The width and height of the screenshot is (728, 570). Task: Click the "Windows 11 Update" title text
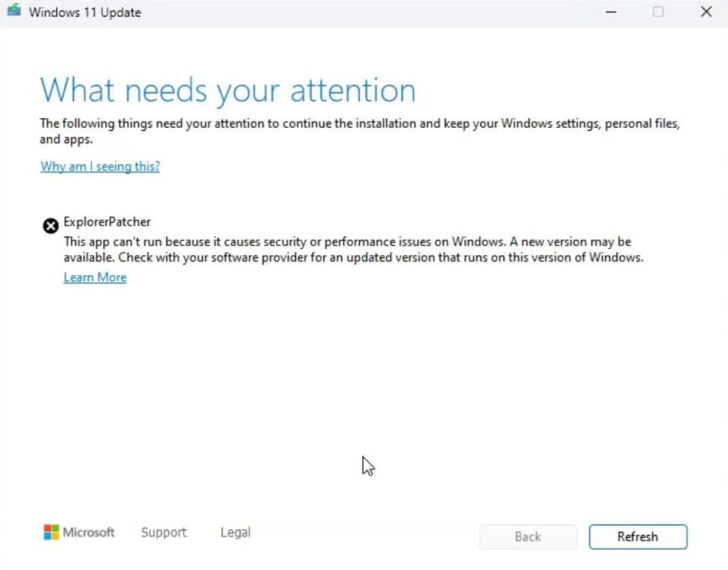85,13
